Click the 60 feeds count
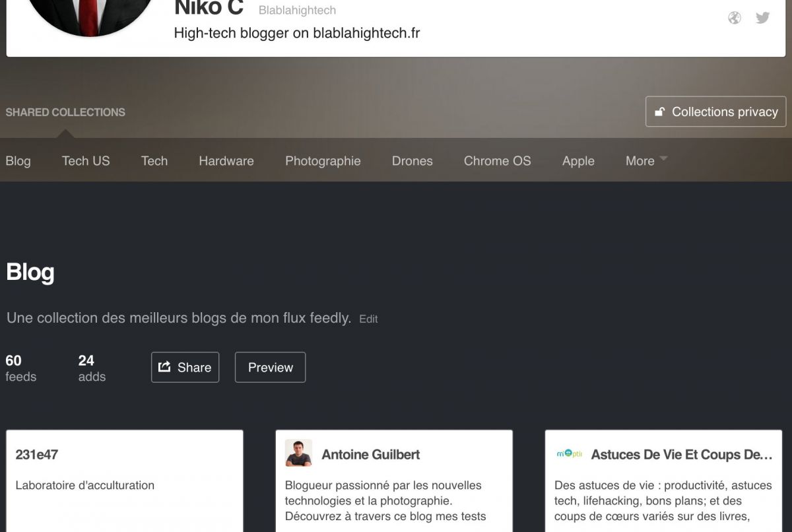 [x=20, y=368]
